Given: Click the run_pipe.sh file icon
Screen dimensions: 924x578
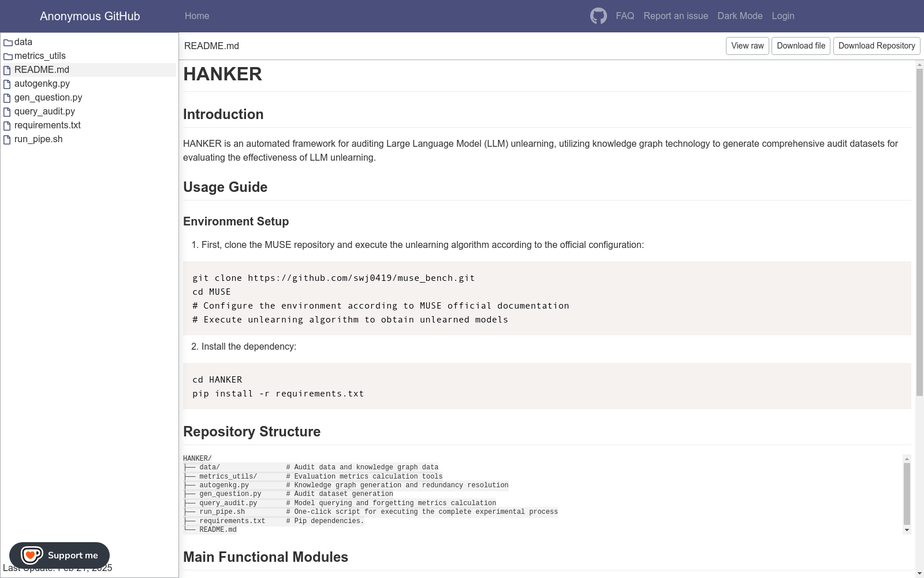Looking at the screenshot, I should [8, 139].
